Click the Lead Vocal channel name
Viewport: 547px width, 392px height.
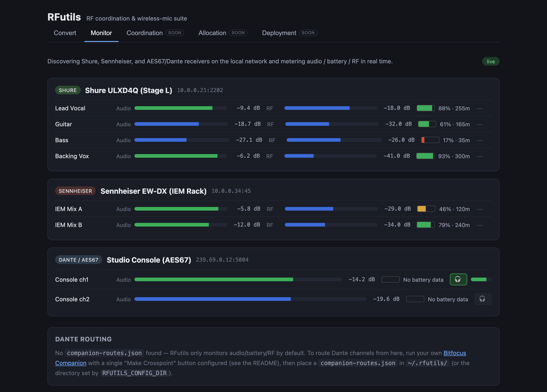pos(70,108)
